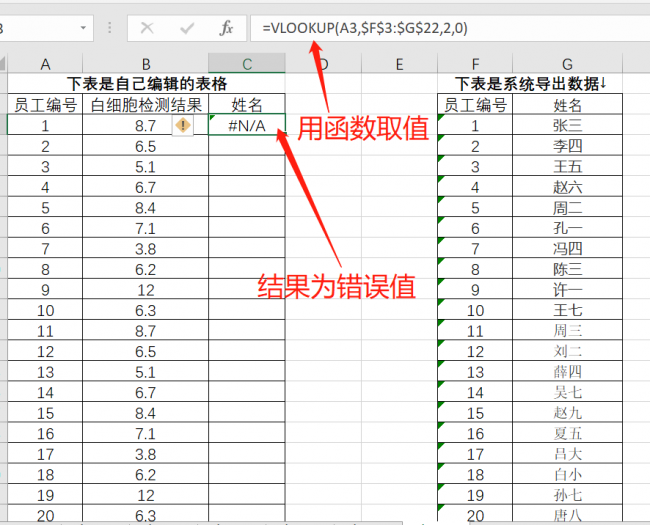Image resolution: width=650 pixels, height=525 pixels.
Task: Click the name cell 陈三
Action: [x=568, y=269]
